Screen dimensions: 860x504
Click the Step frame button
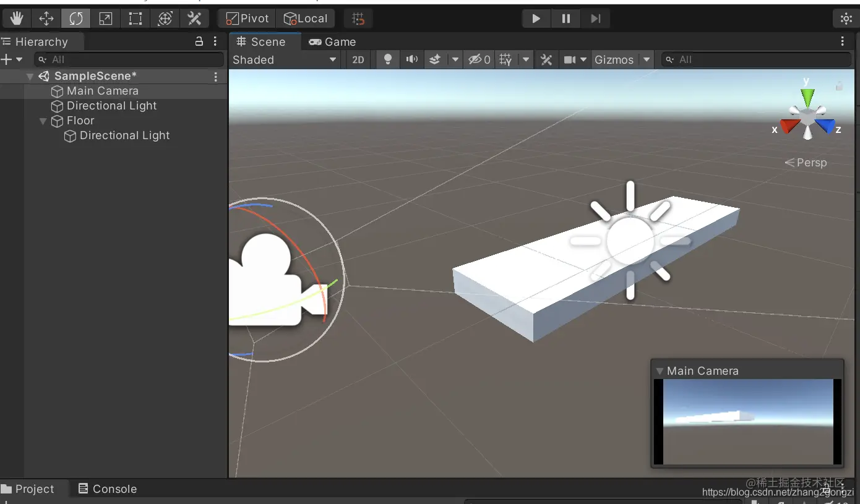click(x=595, y=19)
